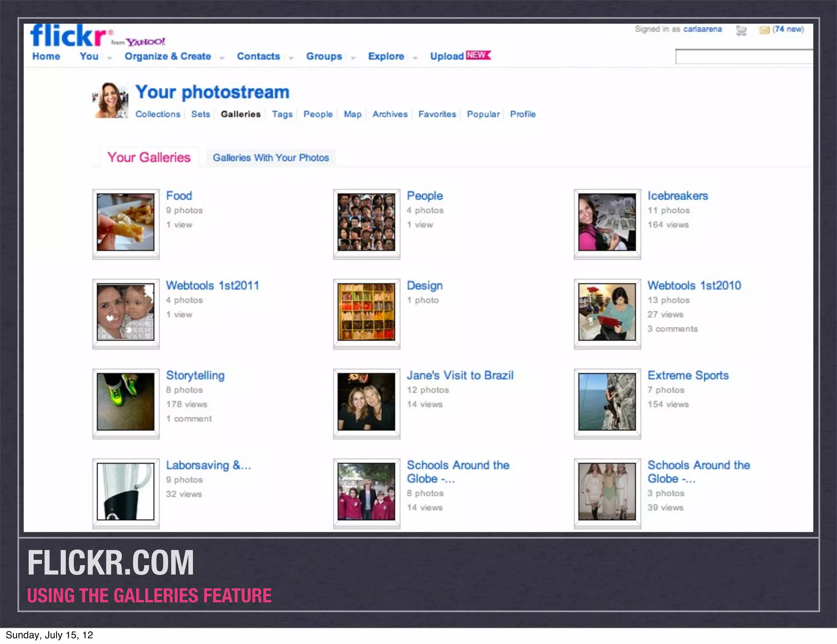Click Upload NEW link
Image resolution: width=837 pixels, height=644 pixels.
click(460, 56)
